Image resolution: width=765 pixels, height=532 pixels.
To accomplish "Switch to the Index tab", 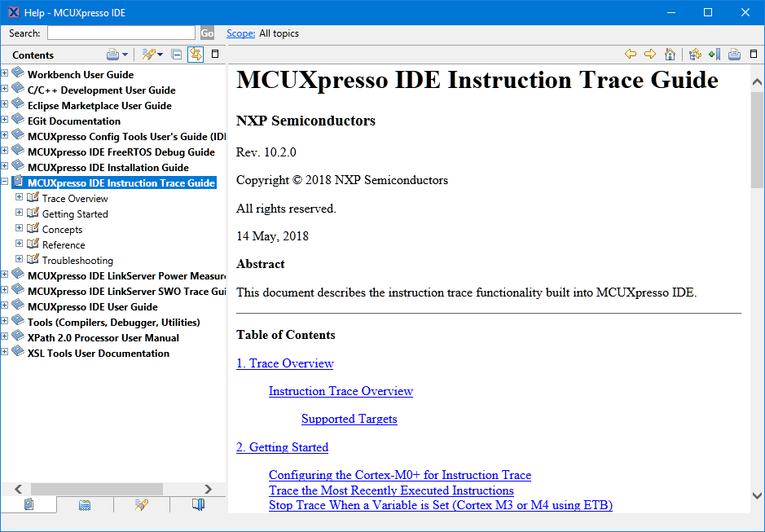I will [x=85, y=505].
